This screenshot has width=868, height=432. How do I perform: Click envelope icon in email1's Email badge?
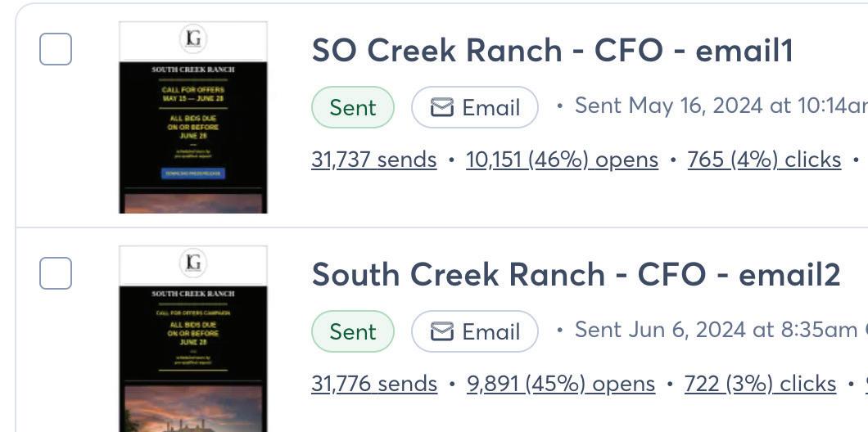[x=442, y=108]
